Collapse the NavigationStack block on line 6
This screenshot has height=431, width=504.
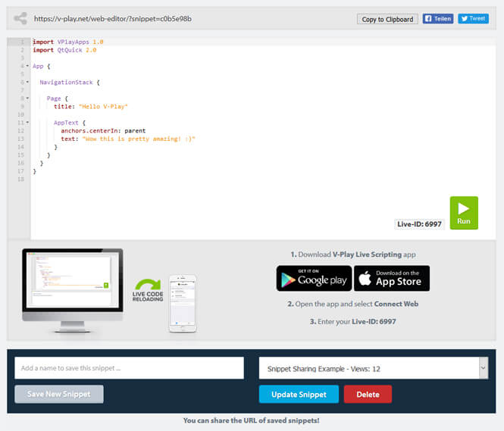(27, 83)
